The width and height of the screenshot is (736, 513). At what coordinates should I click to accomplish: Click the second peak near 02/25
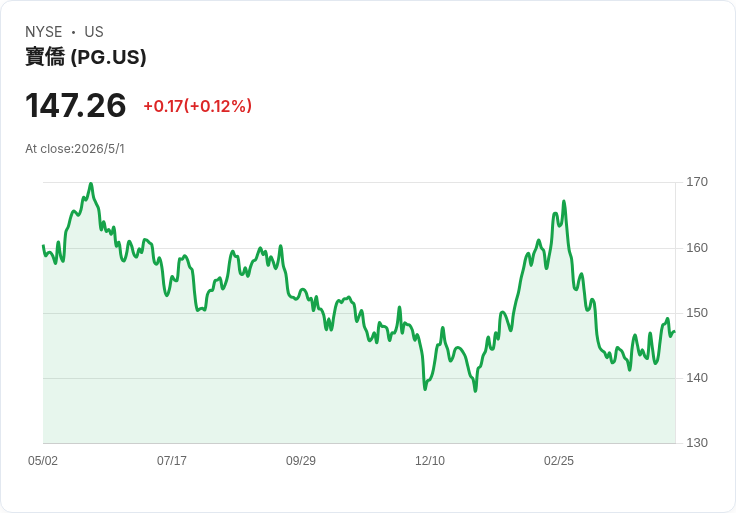[564, 202]
